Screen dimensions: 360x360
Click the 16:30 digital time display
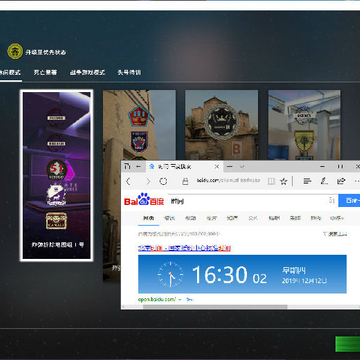click(x=220, y=275)
